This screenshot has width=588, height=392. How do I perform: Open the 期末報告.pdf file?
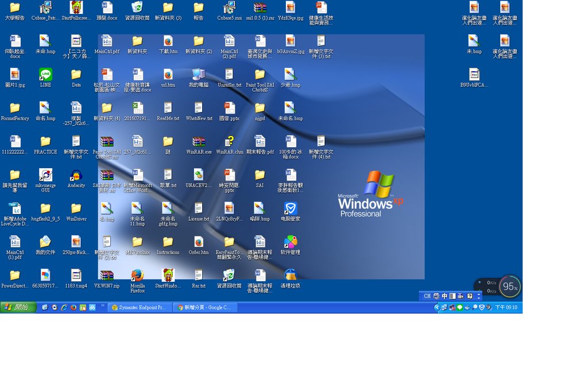(260, 145)
